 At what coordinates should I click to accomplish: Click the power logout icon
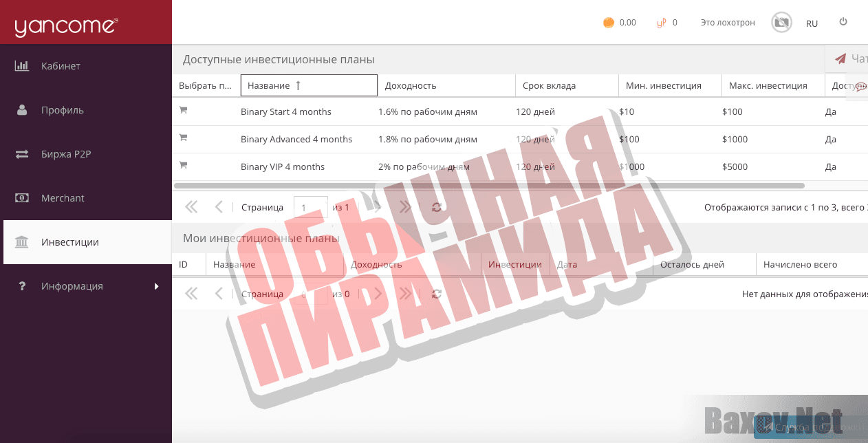(x=843, y=22)
